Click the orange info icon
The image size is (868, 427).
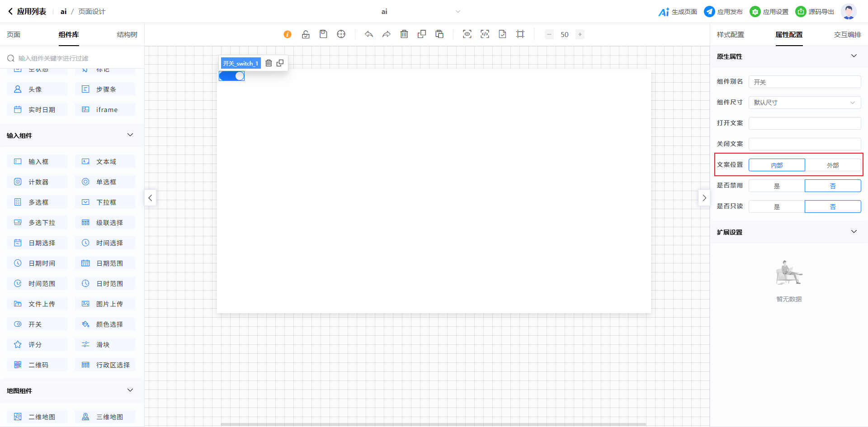pos(288,34)
